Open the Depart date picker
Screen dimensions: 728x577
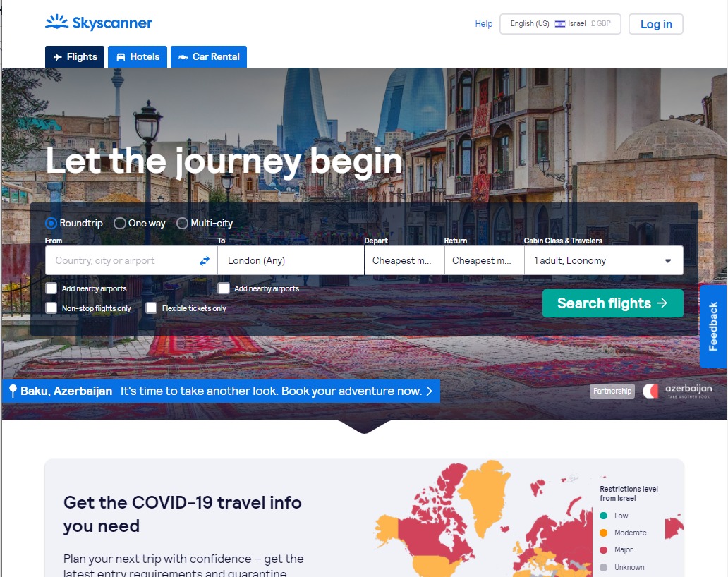[x=404, y=260]
